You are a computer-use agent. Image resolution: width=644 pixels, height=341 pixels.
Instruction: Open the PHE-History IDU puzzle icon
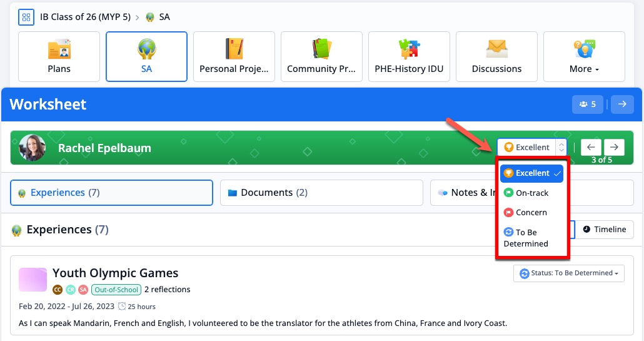point(409,49)
